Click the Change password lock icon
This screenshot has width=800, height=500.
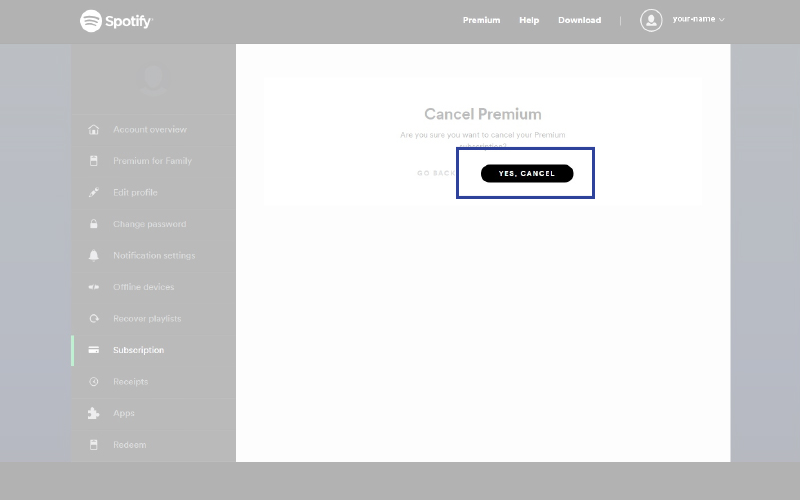coord(93,224)
